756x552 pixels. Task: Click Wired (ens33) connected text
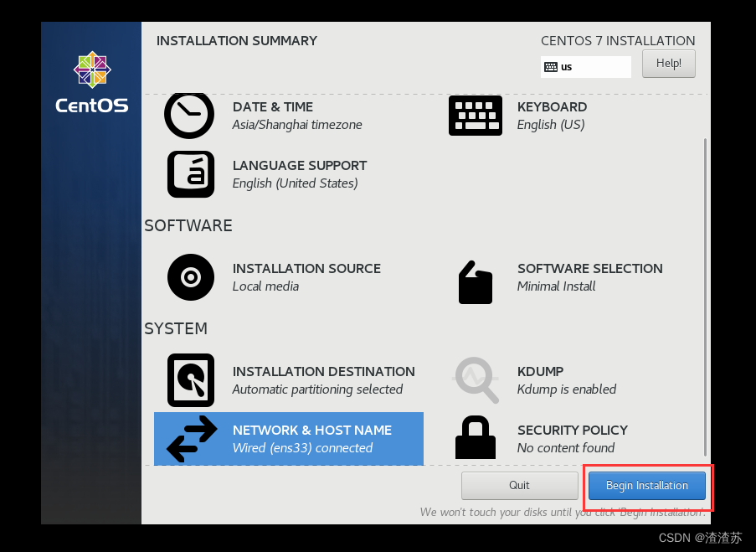[x=302, y=448]
